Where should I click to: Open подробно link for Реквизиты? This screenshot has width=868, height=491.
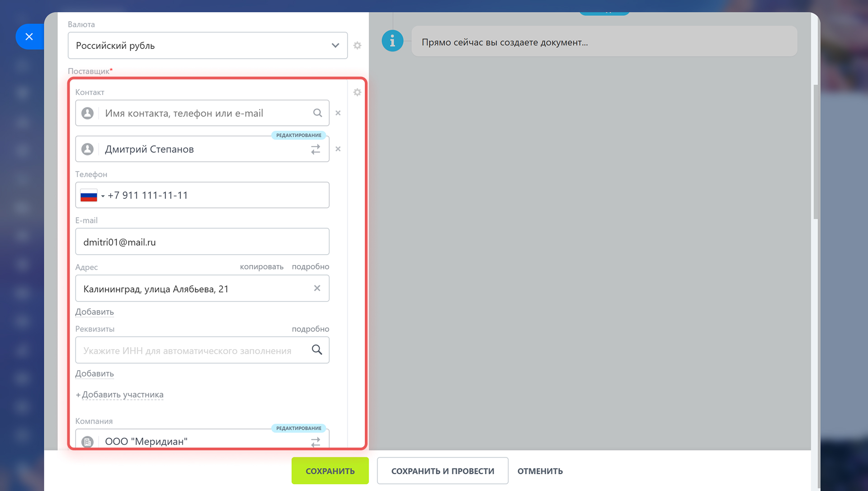(311, 329)
